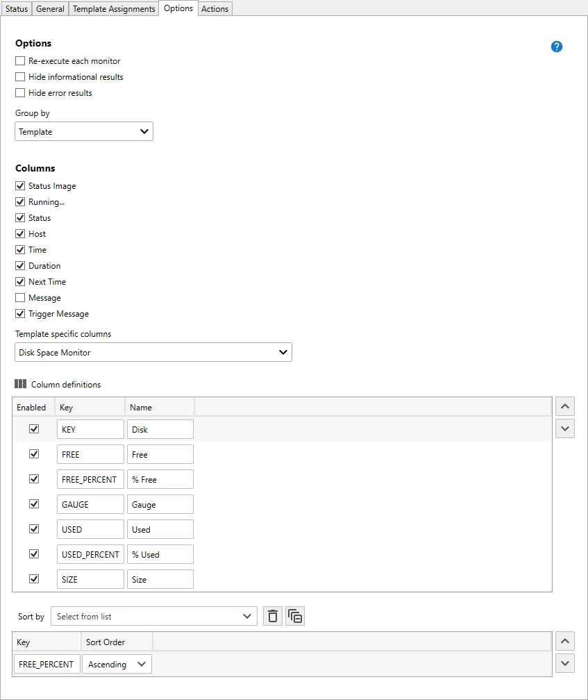Check the Message column checkbox
This screenshot has height=700, width=588.
20,298
